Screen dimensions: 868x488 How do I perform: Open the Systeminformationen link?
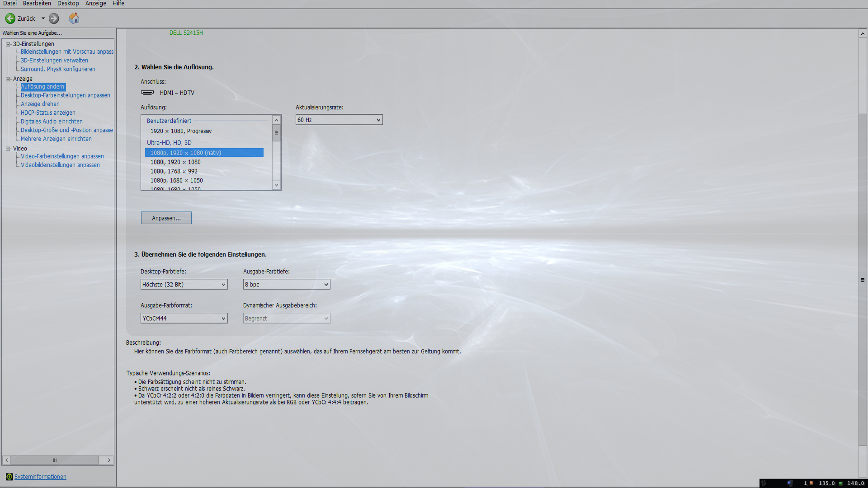pos(40,477)
